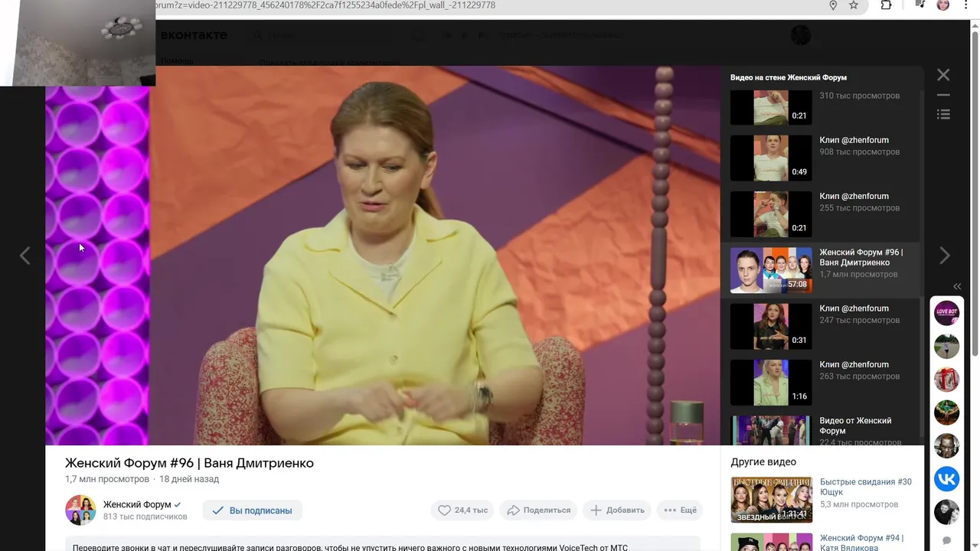Viewport: 980px width, 551px height.
Task: Play Женский Форум #96 playlist thumbnail
Action: 771,270
